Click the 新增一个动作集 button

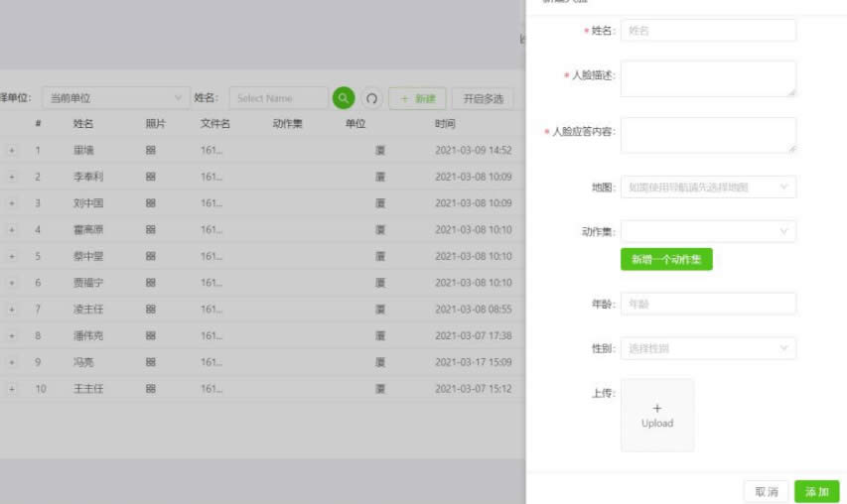click(x=666, y=259)
